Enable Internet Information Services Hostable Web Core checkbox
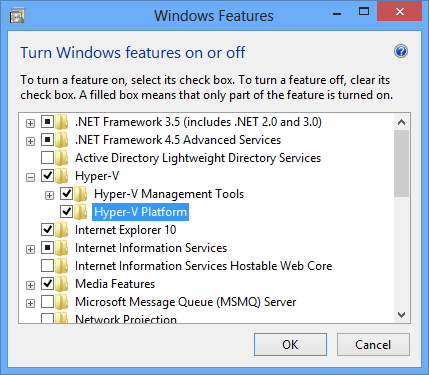429x375 pixels. point(47,266)
